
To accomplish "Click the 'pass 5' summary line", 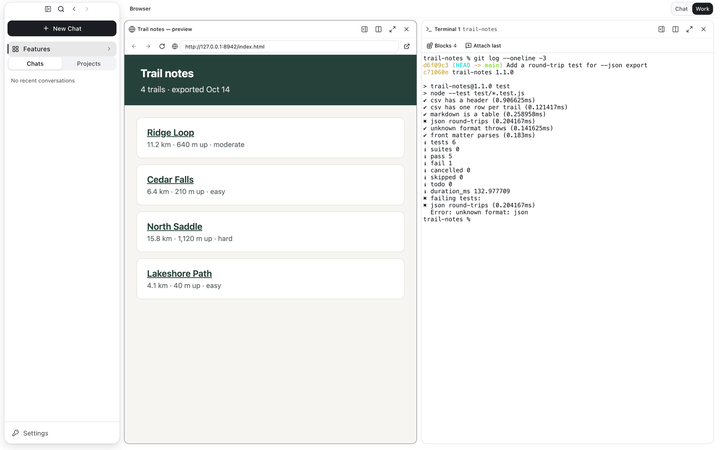I will pyautogui.click(x=438, y=156).
